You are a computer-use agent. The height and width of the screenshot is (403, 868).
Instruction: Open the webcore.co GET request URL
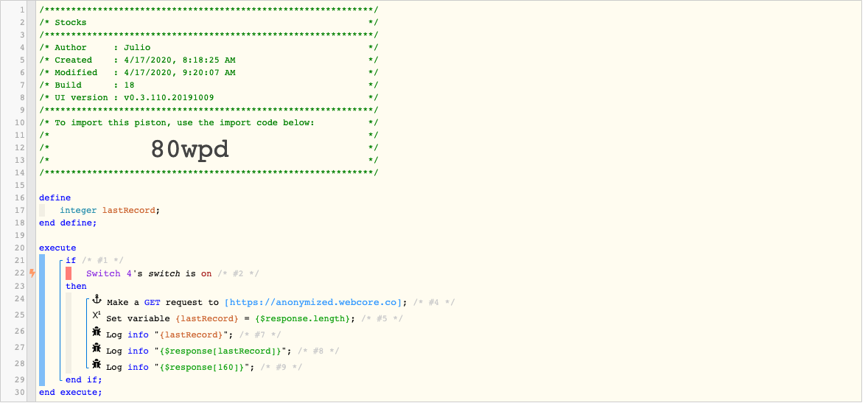tap(315, 303)
